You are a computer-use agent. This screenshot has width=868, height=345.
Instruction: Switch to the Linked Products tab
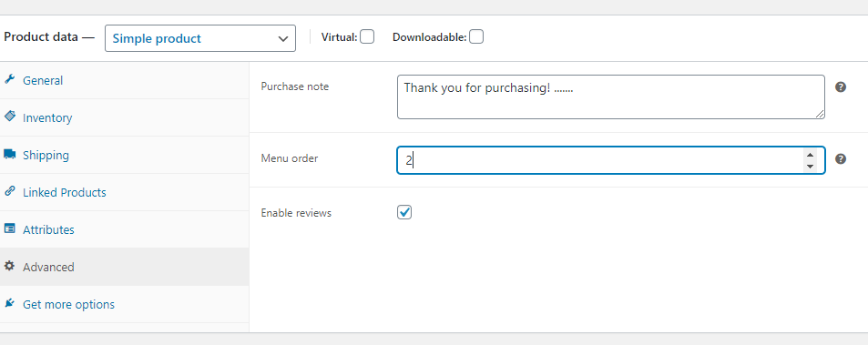click(124, 192)
